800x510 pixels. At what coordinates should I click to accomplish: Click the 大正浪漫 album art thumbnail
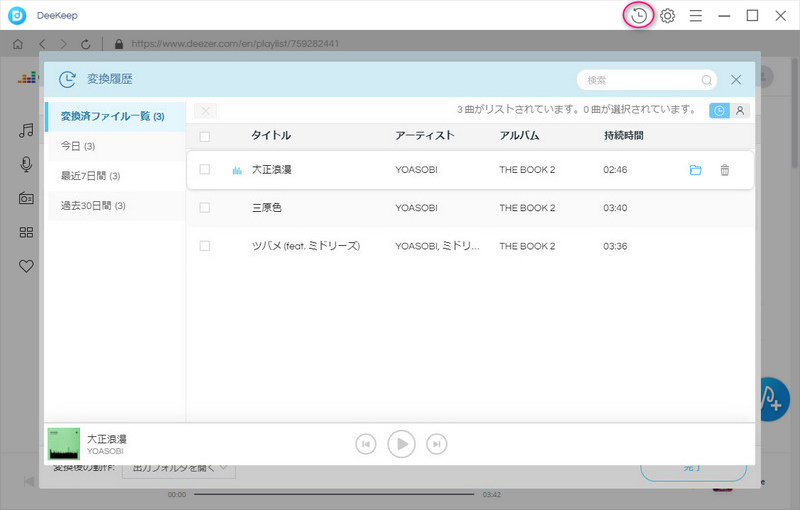click(x=64, y=444)
